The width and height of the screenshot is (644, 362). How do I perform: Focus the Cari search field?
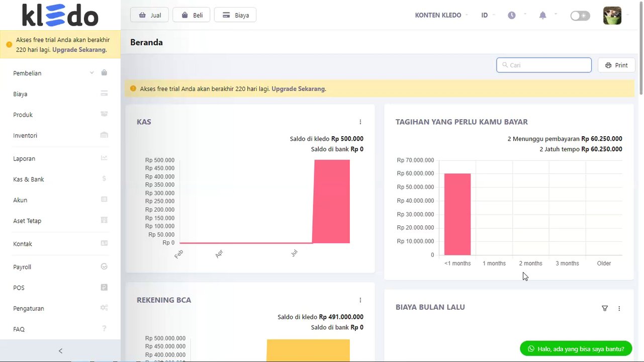click(x=544, y=65)
